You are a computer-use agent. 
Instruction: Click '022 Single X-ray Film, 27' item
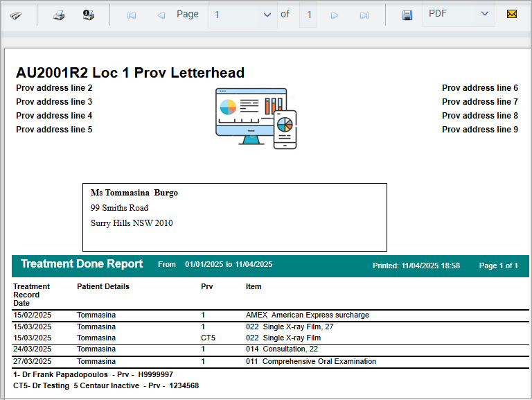coord(290,327)
